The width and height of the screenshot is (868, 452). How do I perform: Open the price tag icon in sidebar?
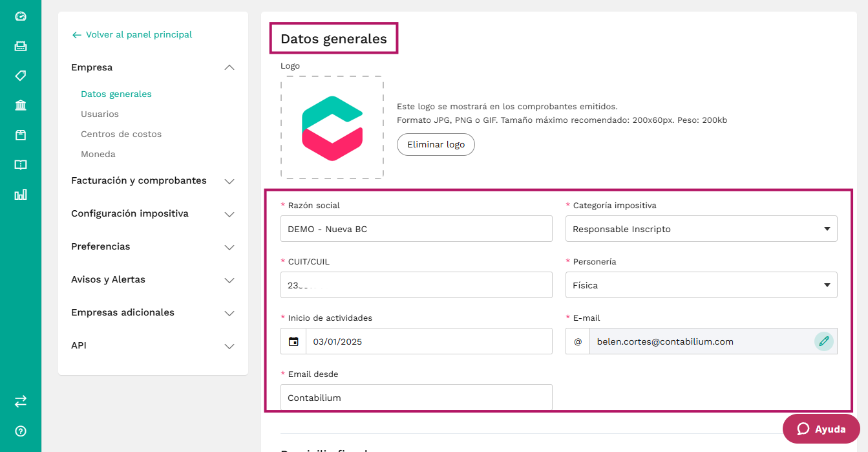[21, 76]
